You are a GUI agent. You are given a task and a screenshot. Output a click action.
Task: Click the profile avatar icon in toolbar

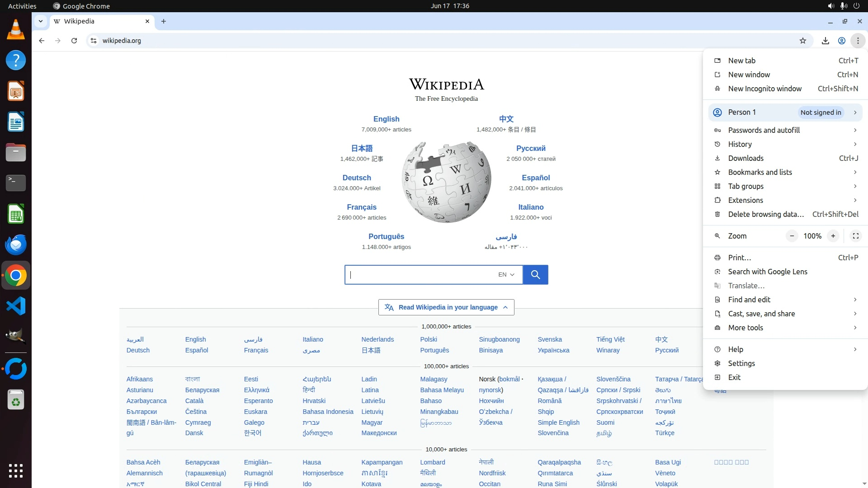[842, 41]
